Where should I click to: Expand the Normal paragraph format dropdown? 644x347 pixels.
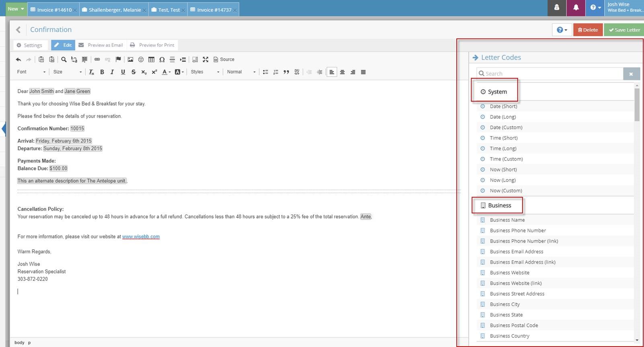[x=241, y=72]
